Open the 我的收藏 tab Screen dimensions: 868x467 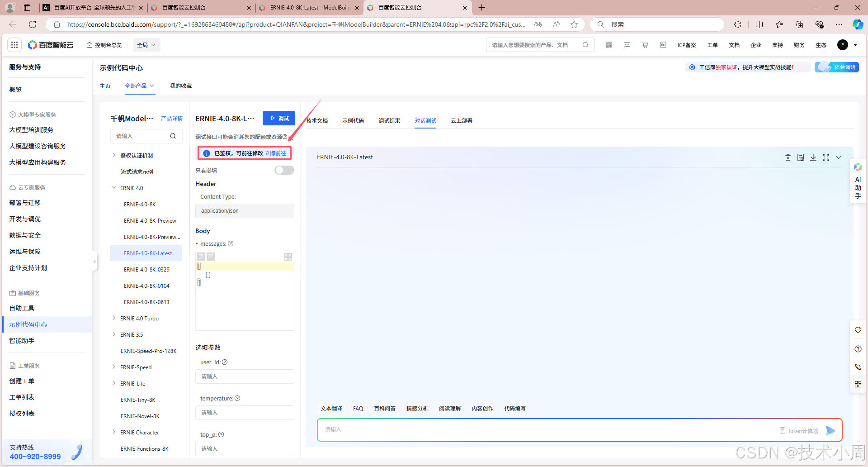181,86
